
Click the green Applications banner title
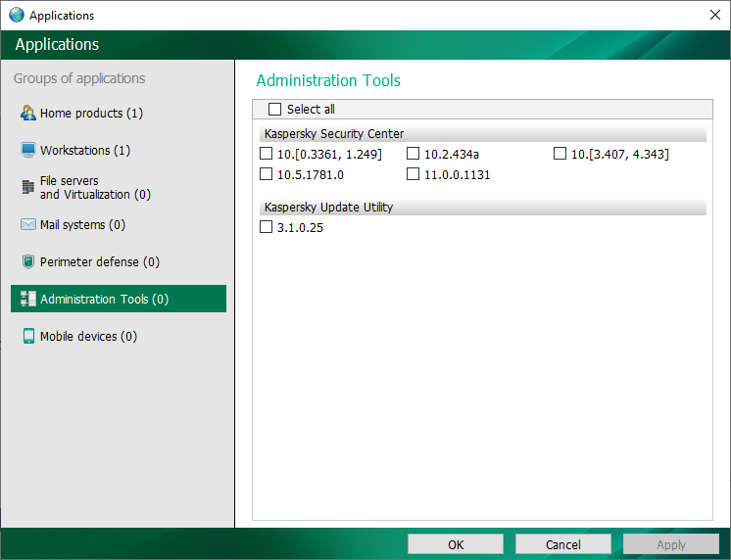point(57,44)
